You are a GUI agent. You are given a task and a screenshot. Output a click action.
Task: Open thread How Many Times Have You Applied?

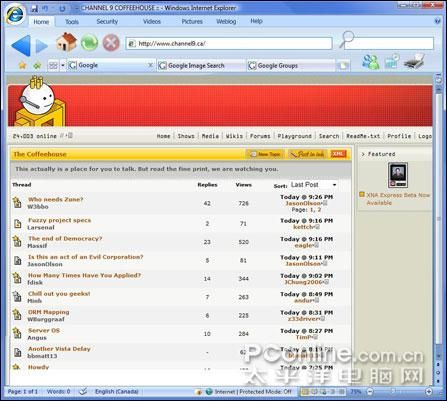84,275
